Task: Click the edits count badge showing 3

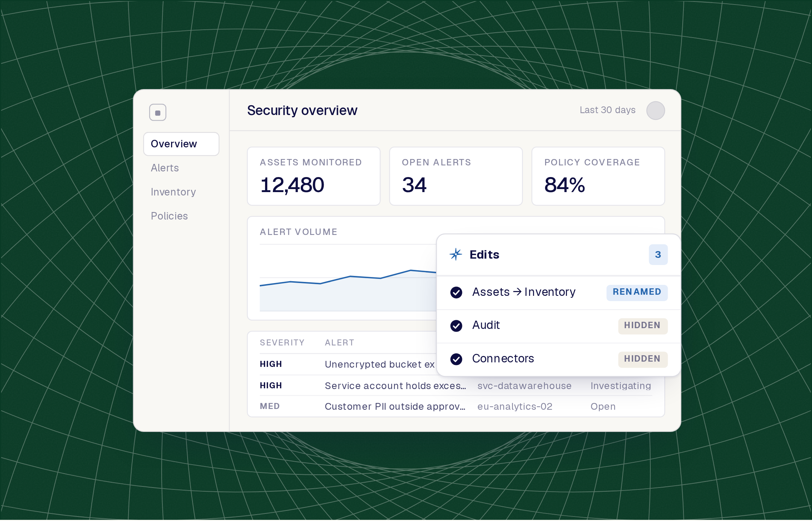Action: [x=658, y=254]
